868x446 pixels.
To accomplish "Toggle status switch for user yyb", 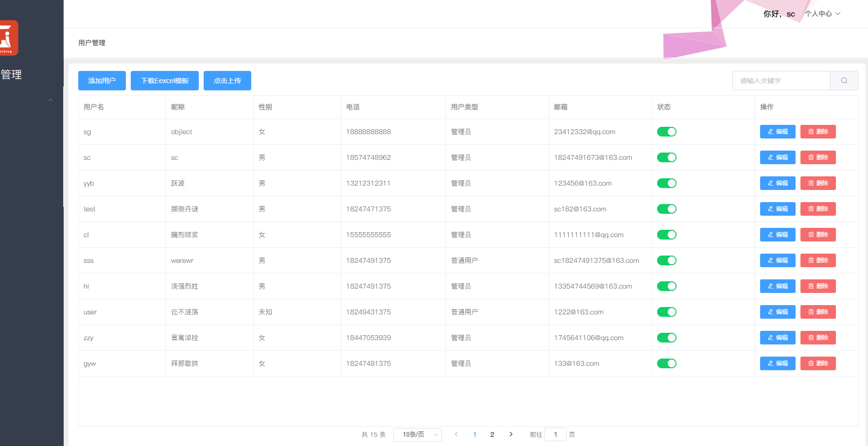I will click(667, 183).
